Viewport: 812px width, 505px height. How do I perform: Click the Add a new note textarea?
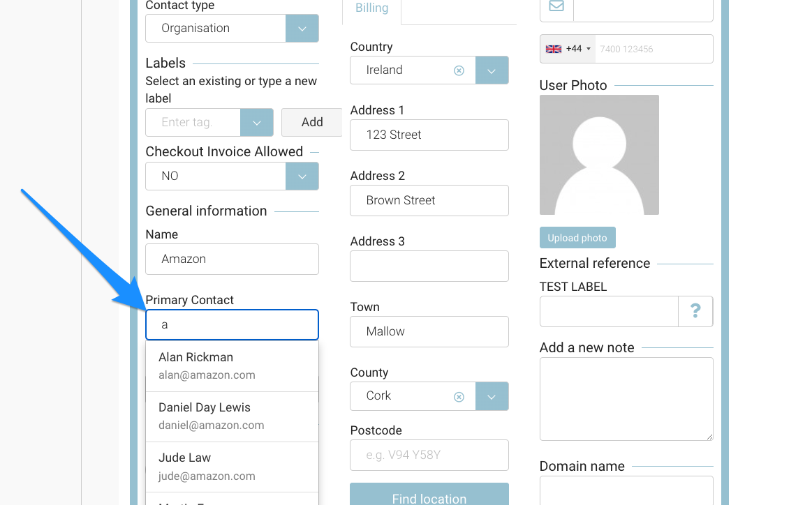[x=626, y=399]
